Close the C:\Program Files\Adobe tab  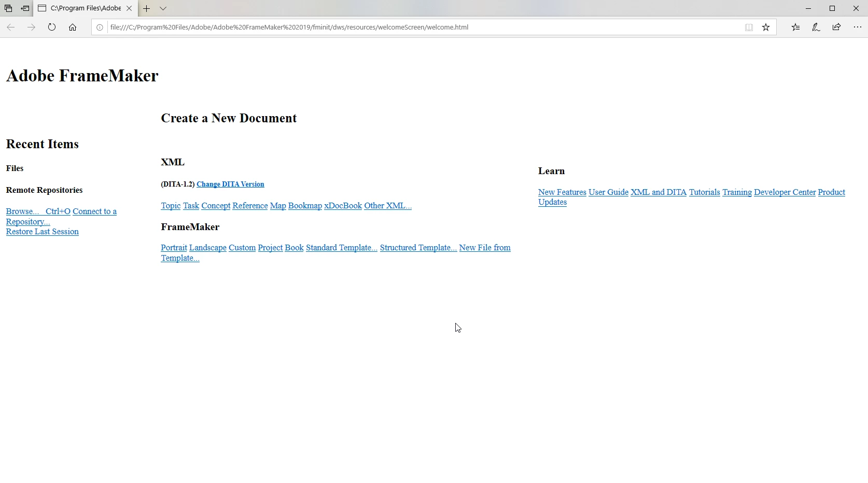click(129, 8)
